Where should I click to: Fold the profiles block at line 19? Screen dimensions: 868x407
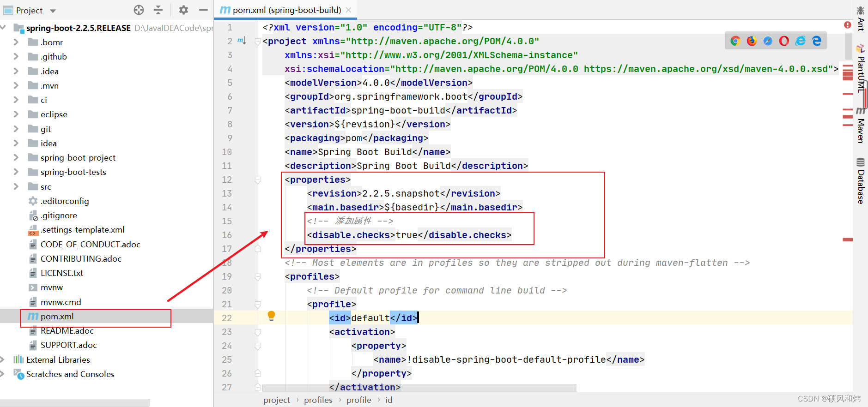click(258, 276)
